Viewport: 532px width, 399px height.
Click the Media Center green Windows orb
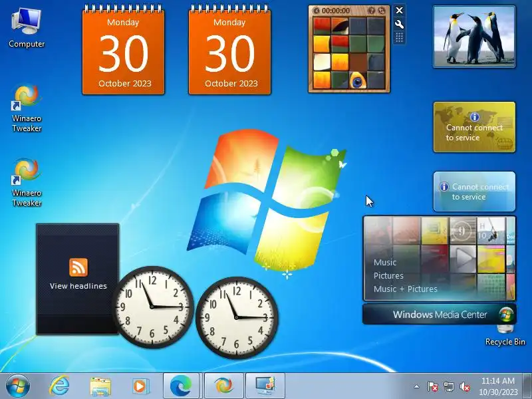pyautogui.click(x=506, y=314)
